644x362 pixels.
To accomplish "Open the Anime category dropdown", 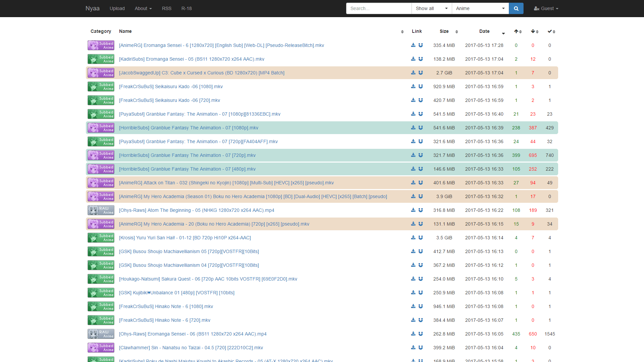I will pyautogui.click(x=480, y=8).
